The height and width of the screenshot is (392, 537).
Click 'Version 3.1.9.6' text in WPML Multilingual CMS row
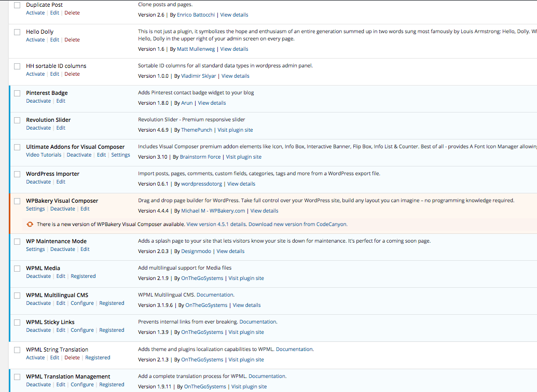point(156,305)
